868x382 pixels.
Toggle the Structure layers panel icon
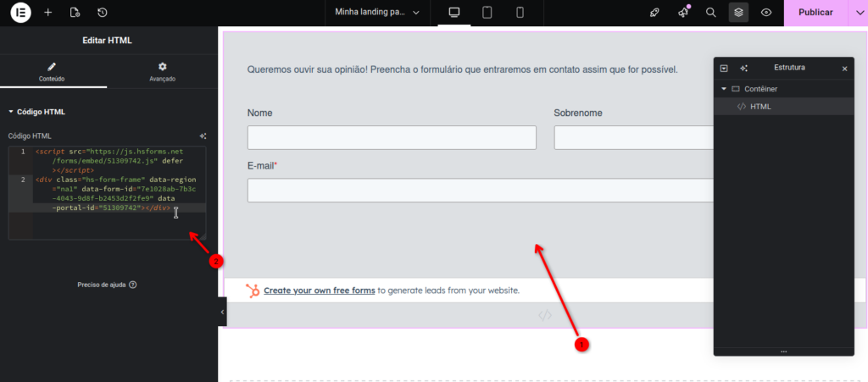click(738, 13)
